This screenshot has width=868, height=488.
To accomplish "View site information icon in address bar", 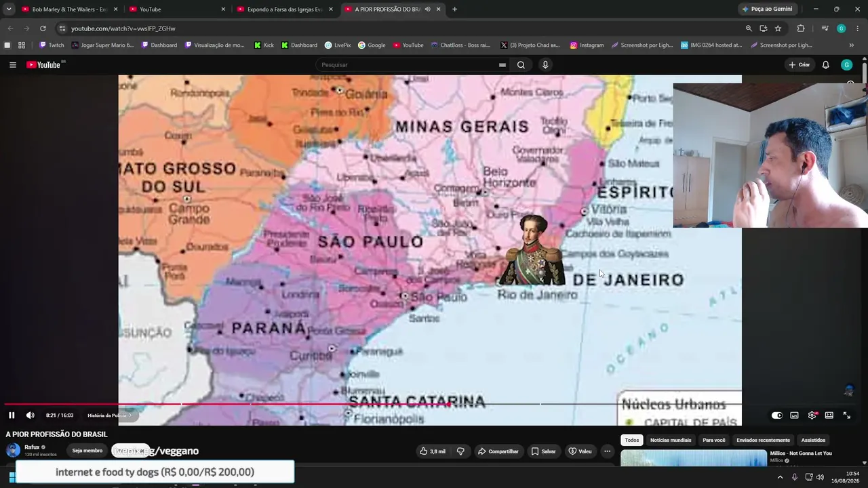I will [62, 28].
